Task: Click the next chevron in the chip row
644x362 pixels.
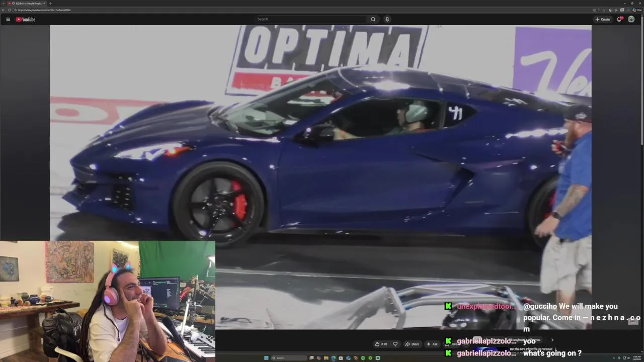Action: coord(552,340)
